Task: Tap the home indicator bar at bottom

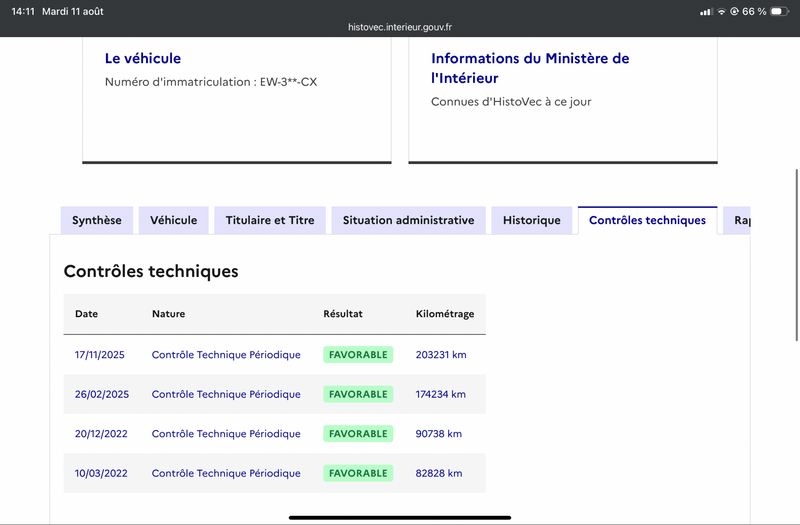Action: point(400,517)
